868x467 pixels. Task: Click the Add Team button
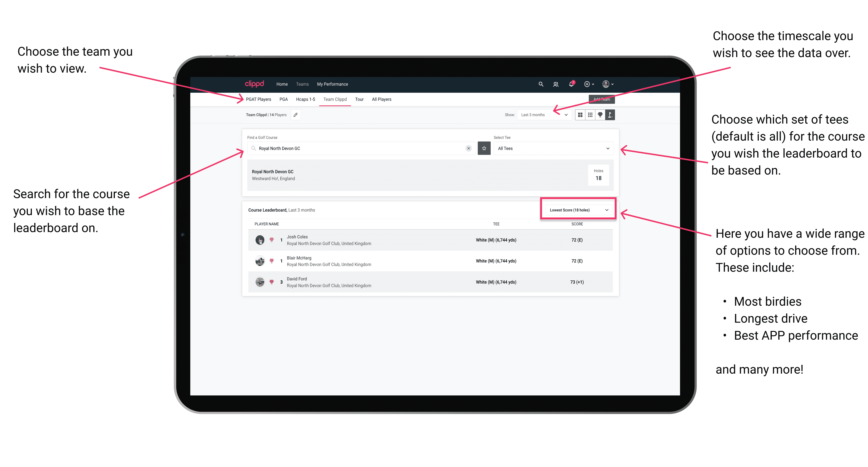602,99
